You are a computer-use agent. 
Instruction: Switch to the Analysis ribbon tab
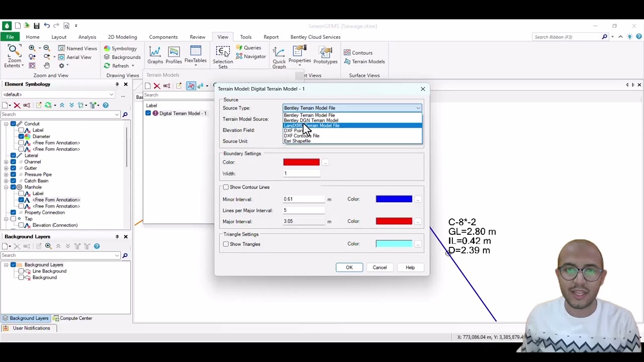(x=87, y=37)
